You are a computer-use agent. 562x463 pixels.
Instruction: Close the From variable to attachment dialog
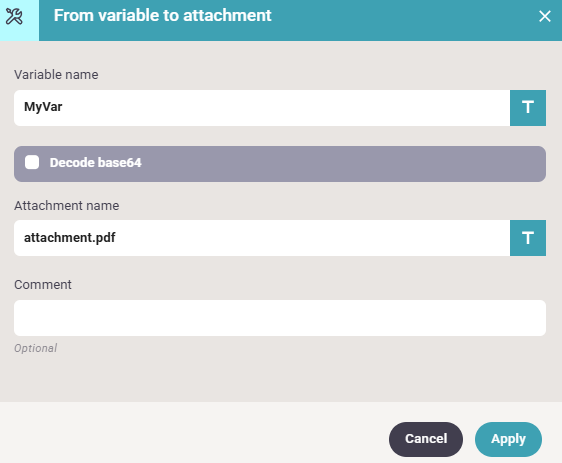(x=544, y=16)
